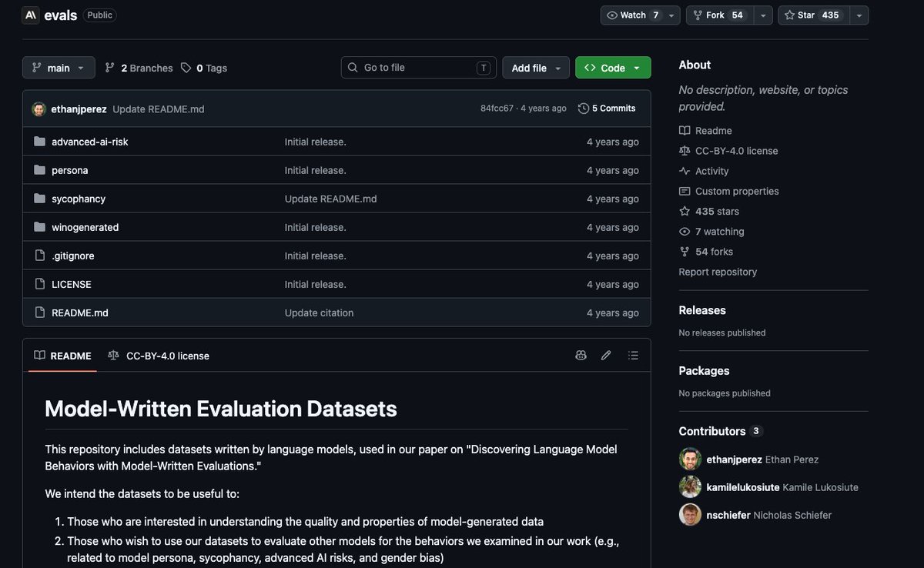Click the README.md file icon
The image size is (924, 568).
pos(40,312)
